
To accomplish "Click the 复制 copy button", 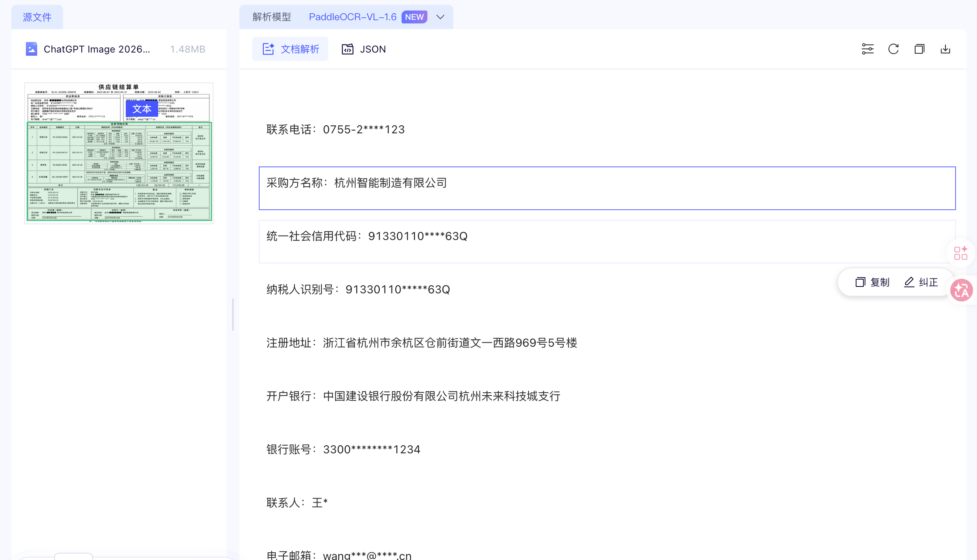I will 873,282.
